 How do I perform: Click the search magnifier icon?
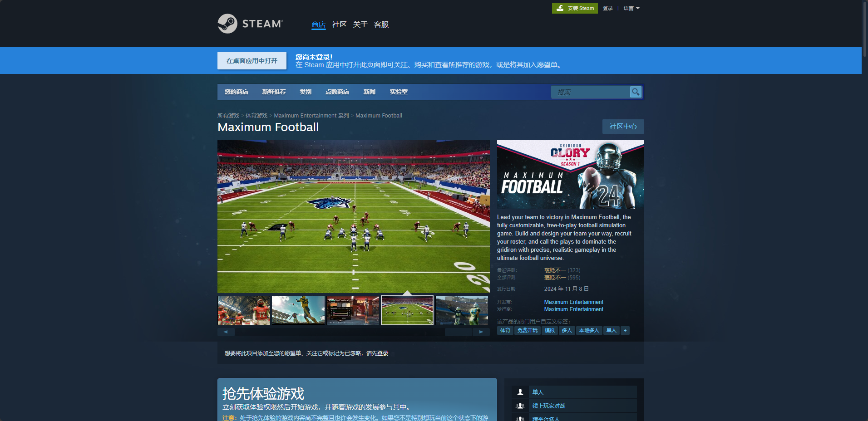pyautogui.click(x=636, y=92)
